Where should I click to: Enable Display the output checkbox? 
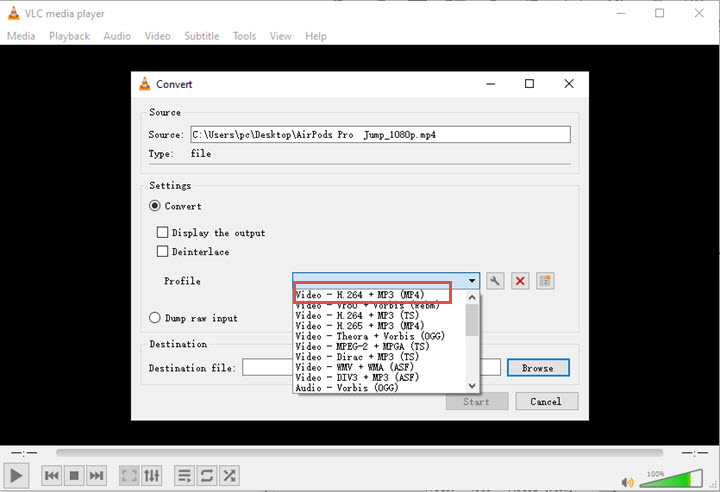162,232
